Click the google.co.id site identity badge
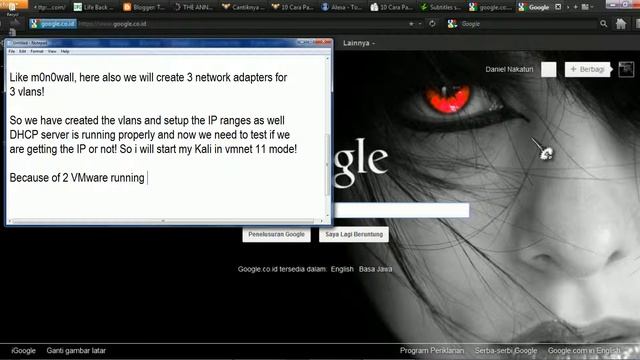The height and width of the screenshot is (360, 640). point(53,24)
